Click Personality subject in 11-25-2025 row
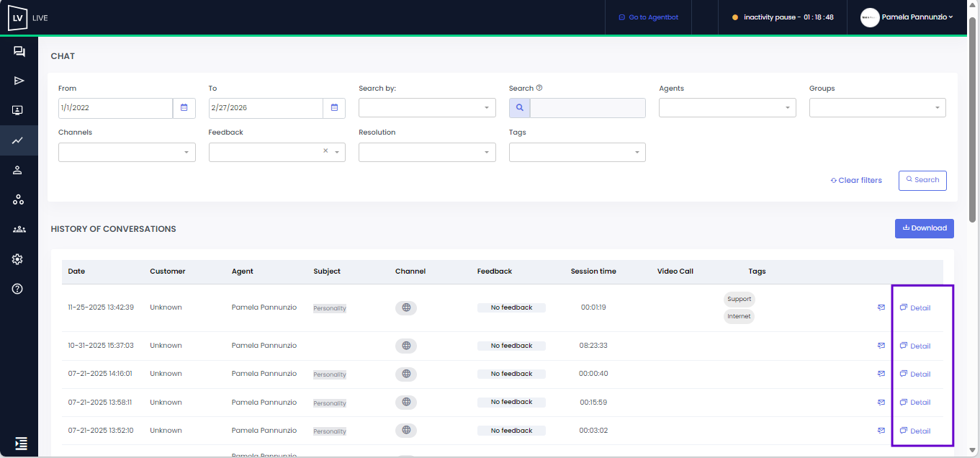 point(330,308)
